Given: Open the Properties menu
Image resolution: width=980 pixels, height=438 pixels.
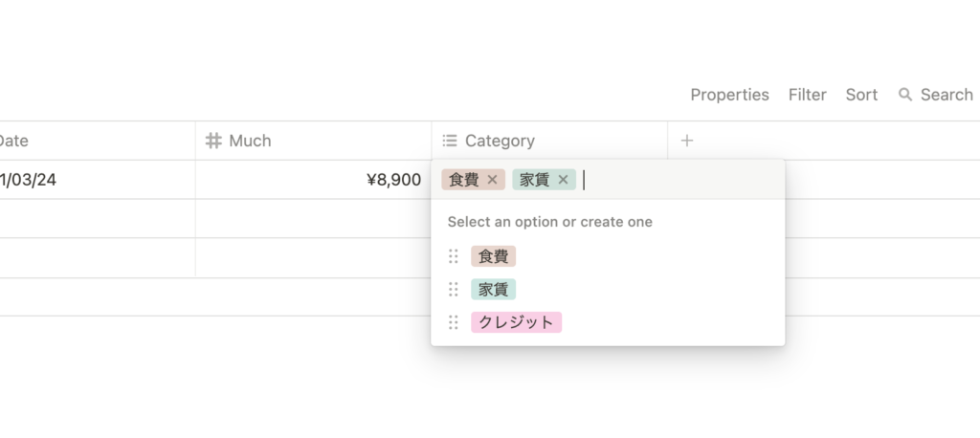Looking at the screenshot, I should click(x=729, y=95).
